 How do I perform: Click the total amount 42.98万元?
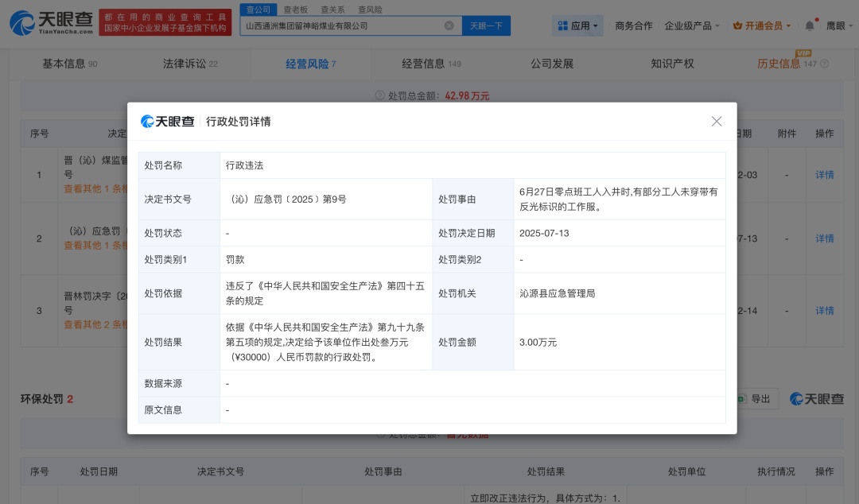(x=467, y=95)
